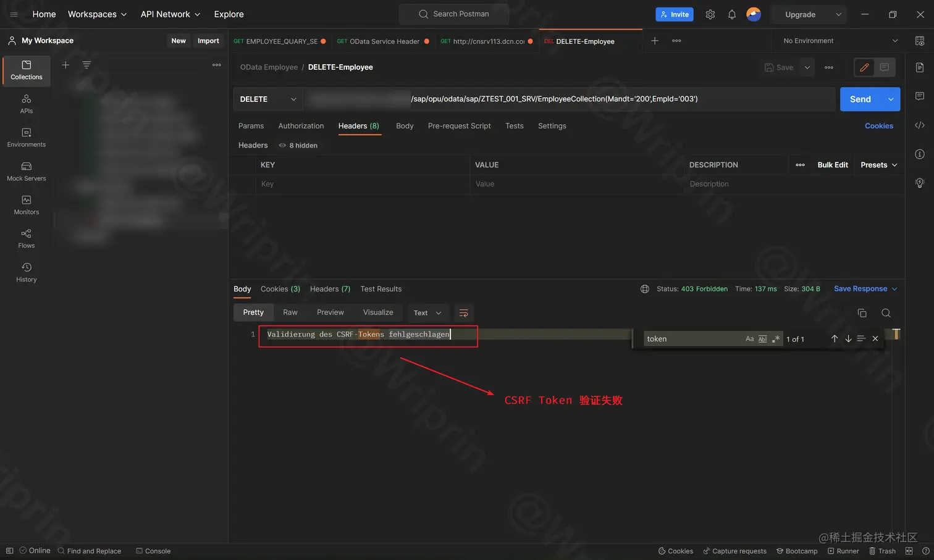The image size is (934, 560).
Task: Toggle the sidebar from the status bar
Action: point(9,551)
